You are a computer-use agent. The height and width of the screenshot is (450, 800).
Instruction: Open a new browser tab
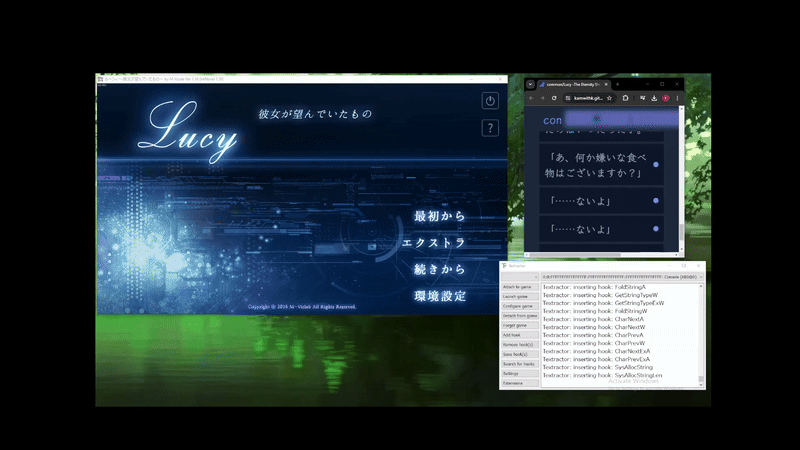[x=617, y=84]
